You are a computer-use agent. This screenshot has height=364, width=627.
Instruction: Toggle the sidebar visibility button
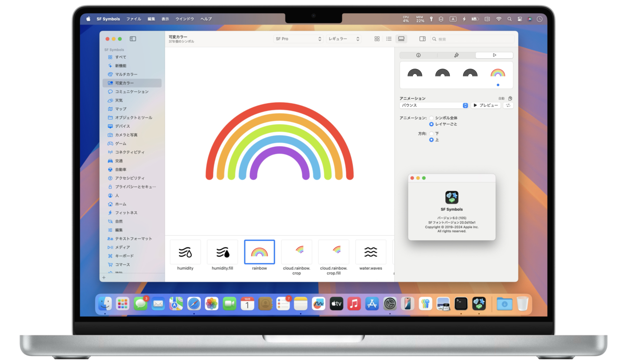tap(133, 39)
